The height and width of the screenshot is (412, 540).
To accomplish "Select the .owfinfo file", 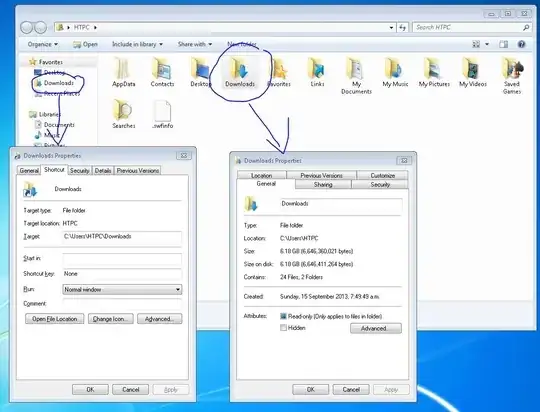I will pyautogui.click(x=162, y=115).
